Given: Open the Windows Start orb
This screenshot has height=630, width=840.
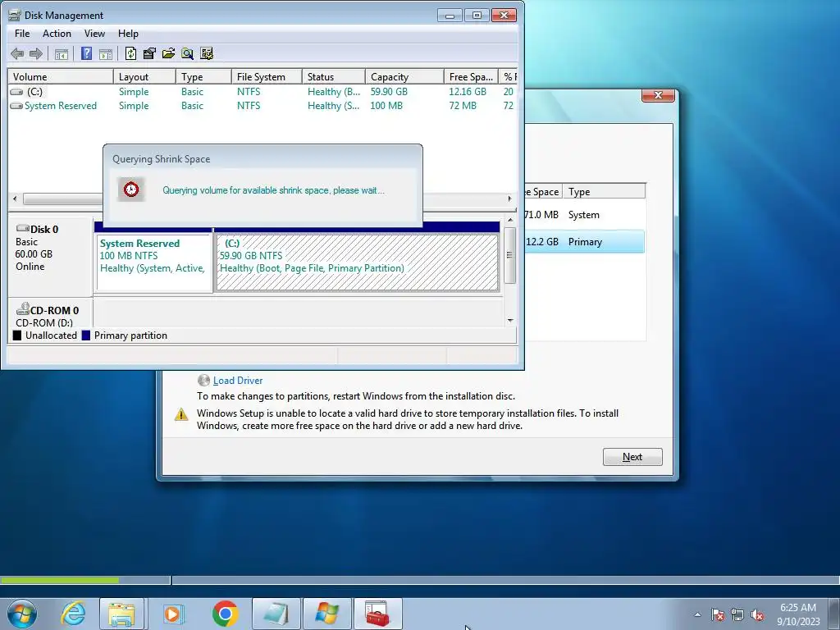Looking at the screenshot, I should click(22, 614).
